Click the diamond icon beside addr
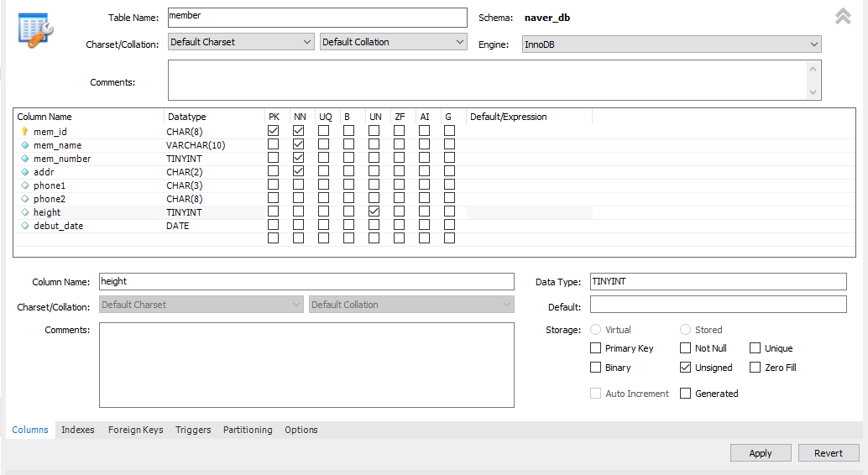Screen dimensions: 868x475 24,171
